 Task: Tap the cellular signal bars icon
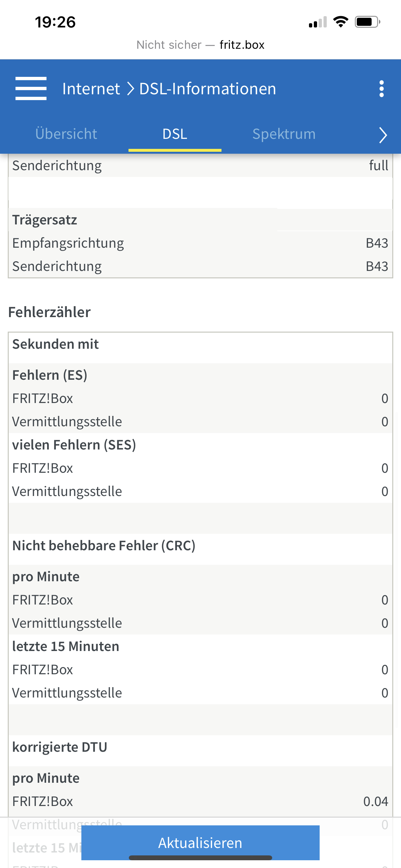(317, 23)
